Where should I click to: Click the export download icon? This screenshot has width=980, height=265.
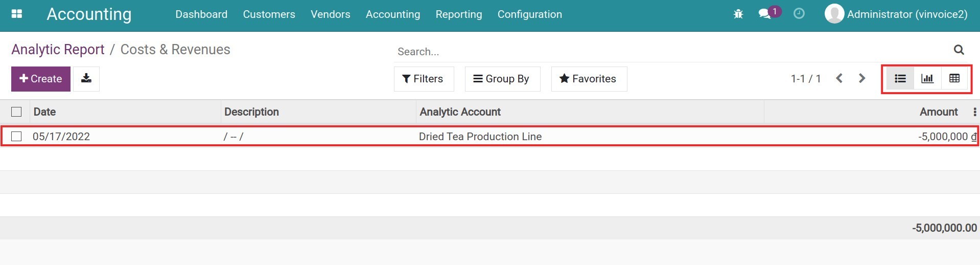click(x=86, y=78)
